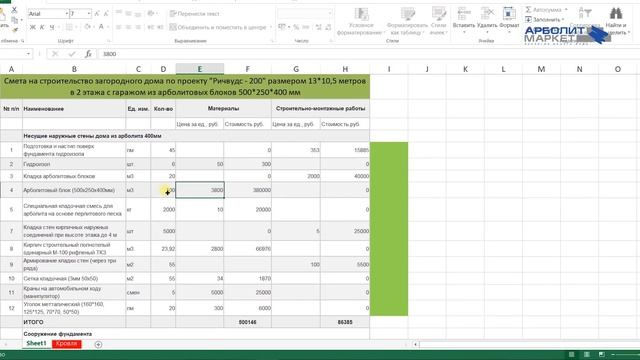The image size is (640, 360).
Task: Align text left
Action: pyautogui.click(x=119, y=27)
